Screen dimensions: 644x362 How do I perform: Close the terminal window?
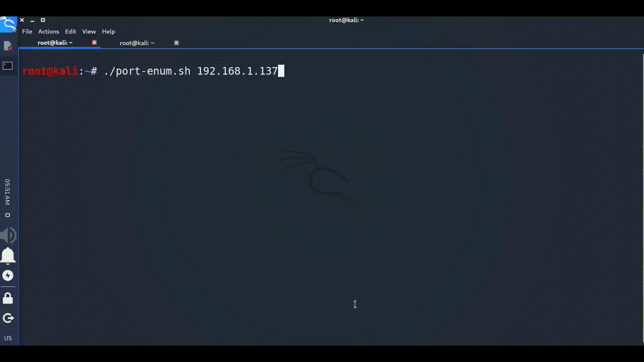pos(22,20)
